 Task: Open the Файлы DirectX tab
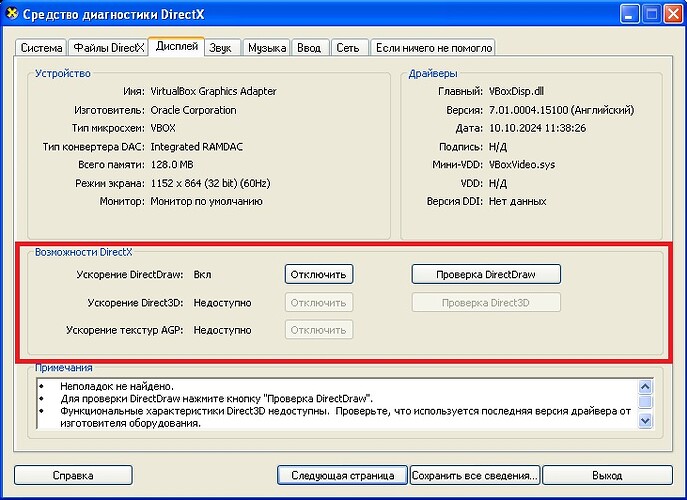click(x=108, y=48)
